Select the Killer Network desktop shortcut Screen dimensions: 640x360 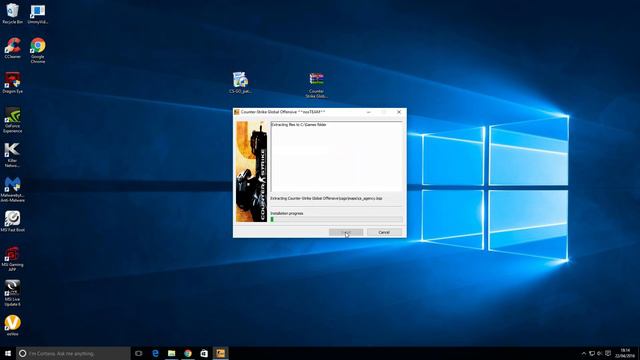coord(12,155)
